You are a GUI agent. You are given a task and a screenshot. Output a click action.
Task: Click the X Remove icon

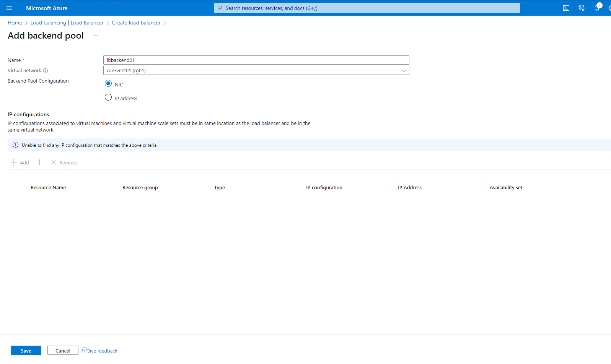point(54,162)
